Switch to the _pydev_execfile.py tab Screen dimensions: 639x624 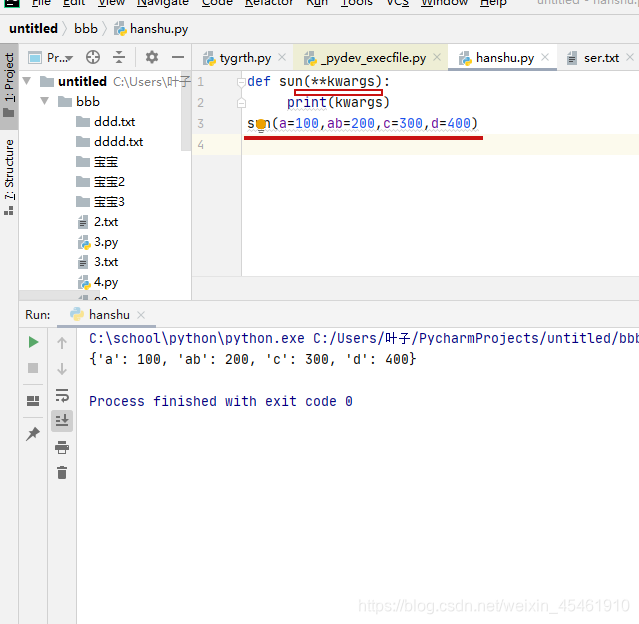tap(366, 58)
